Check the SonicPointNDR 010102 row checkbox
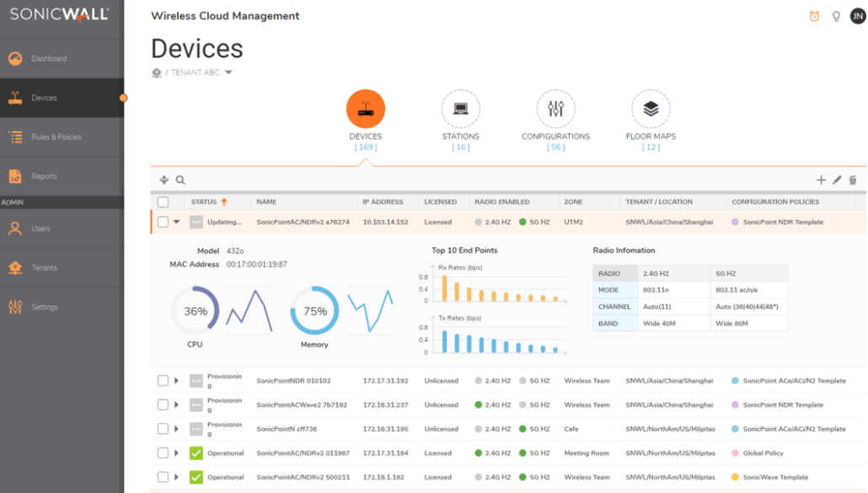This screenshot has height=493, width=868. point(163,381)
